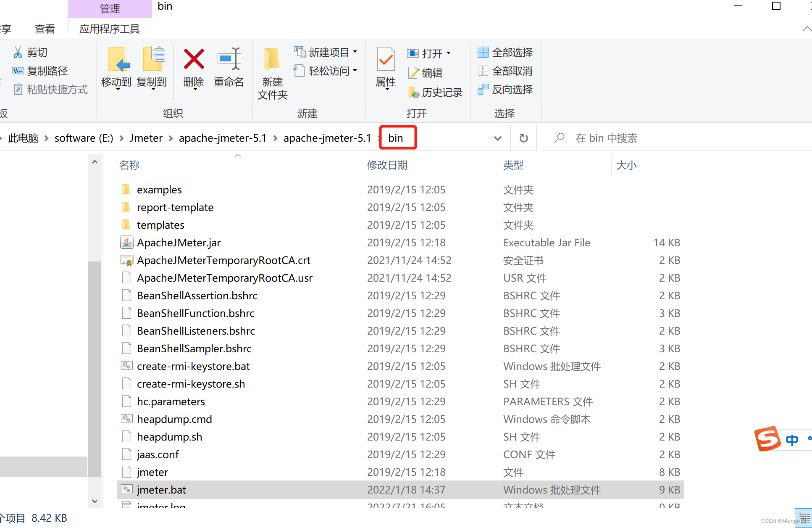Select the report-template folder
The height and width of the screenshot is (528, 812).
[x=175, y=207]
